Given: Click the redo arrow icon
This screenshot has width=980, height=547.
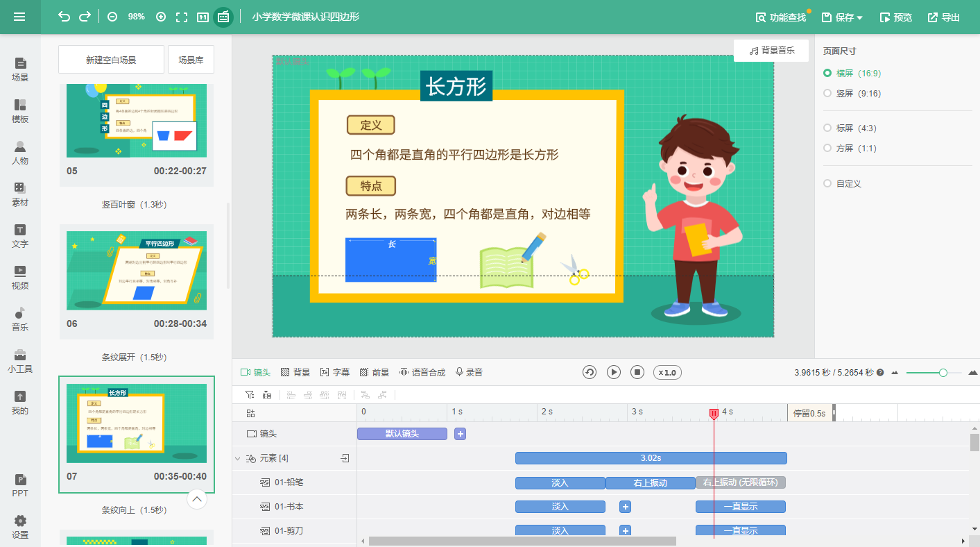Looking at the screenshot, I should click(x=85, y=17).
